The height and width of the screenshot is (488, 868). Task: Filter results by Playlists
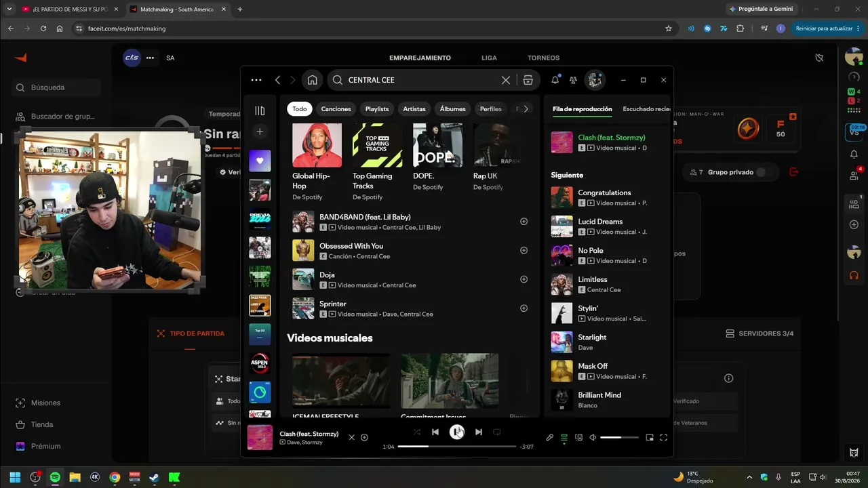click(x=377, y=109)
